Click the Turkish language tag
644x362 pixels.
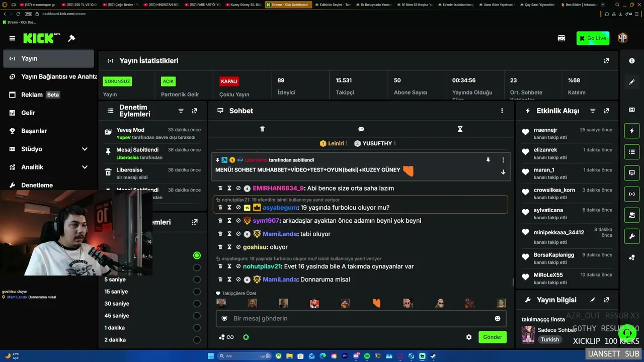[550, 339]
